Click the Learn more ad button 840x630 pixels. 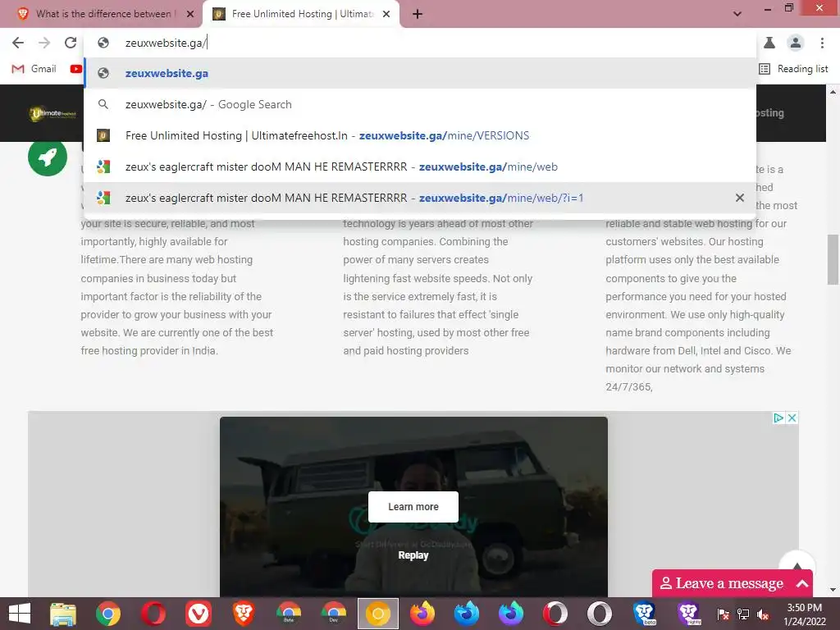click(x=413, y=507)
